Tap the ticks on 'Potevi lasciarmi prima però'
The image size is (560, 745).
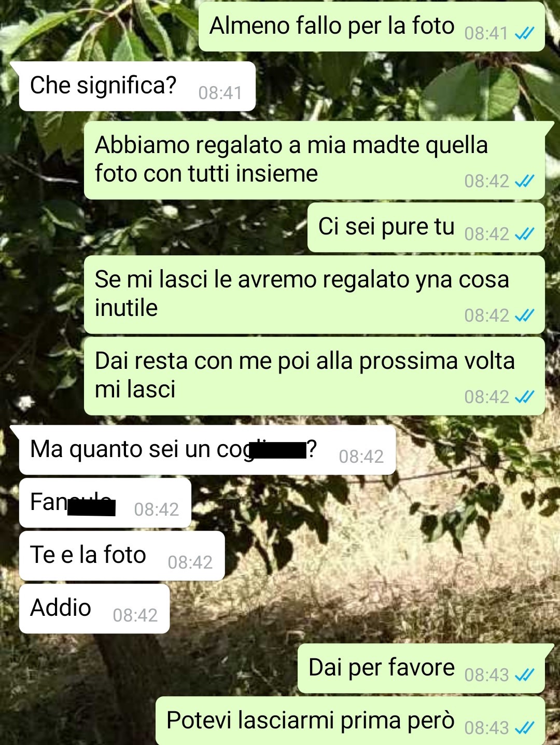tap(524, 728)
